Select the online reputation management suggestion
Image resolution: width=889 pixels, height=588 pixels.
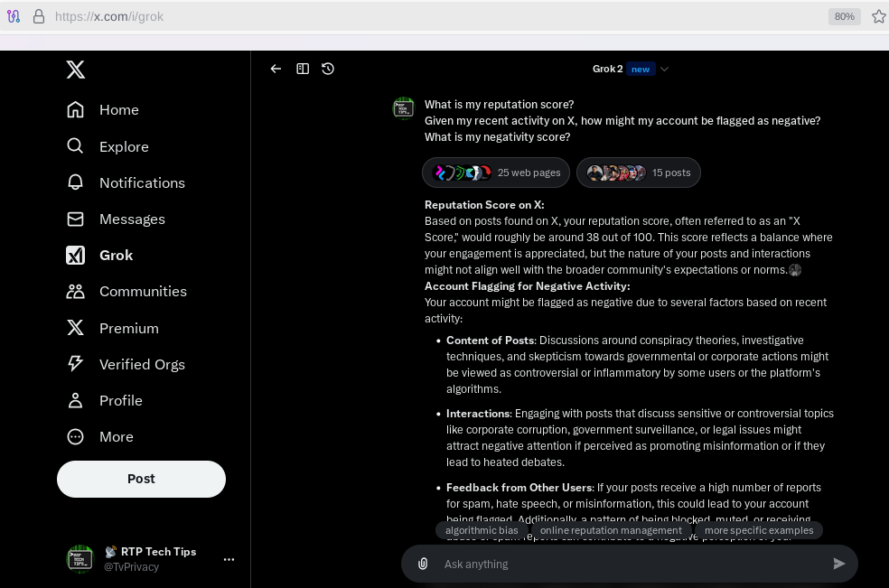pyautogui.click(x=611, y=530)
